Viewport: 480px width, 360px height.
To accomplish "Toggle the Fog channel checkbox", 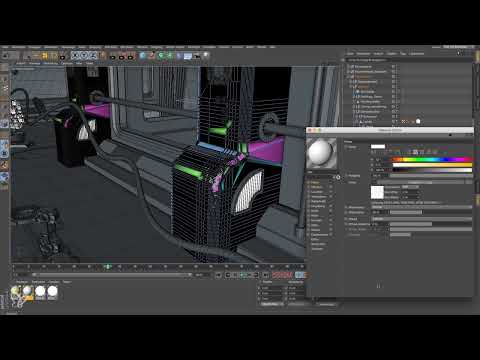I will point(331,211).
